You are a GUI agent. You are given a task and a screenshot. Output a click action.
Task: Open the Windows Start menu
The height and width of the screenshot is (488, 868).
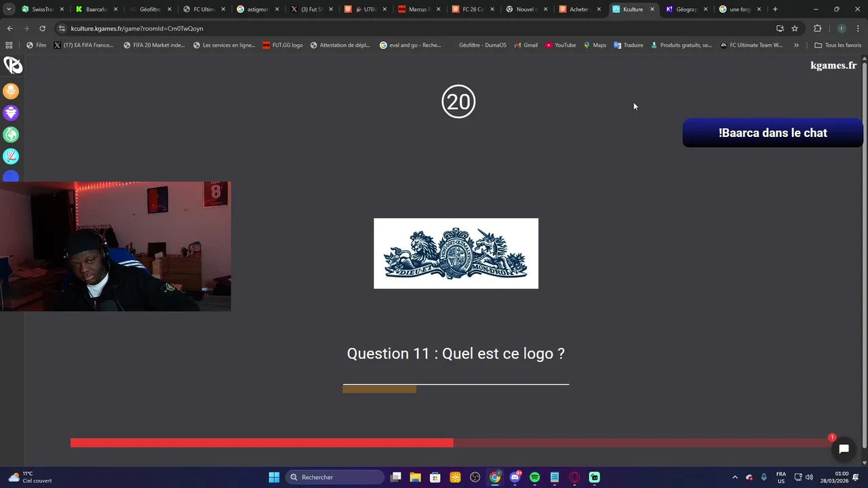coord(274,477)
